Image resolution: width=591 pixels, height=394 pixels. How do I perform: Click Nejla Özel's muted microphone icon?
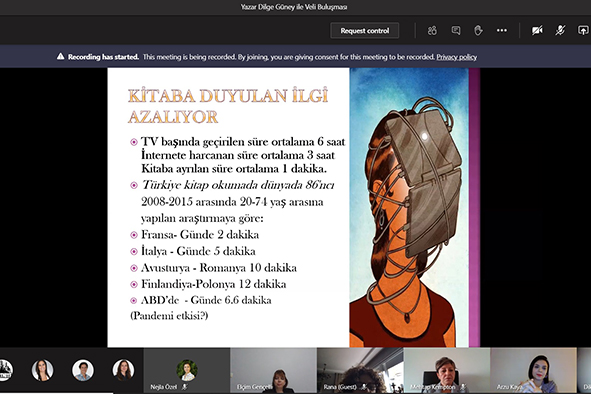184,387
